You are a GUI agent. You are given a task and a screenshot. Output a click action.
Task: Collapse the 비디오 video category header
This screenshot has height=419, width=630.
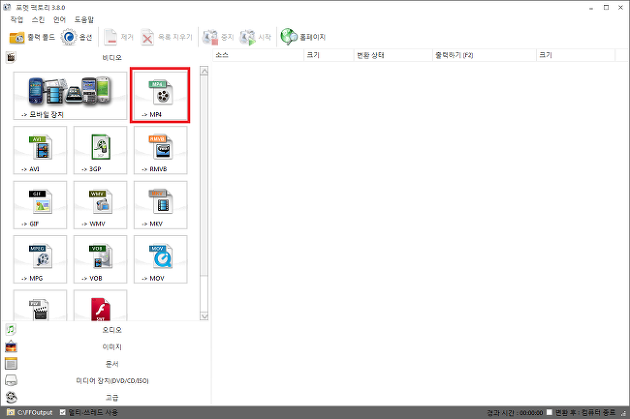(x=106, y=58)
